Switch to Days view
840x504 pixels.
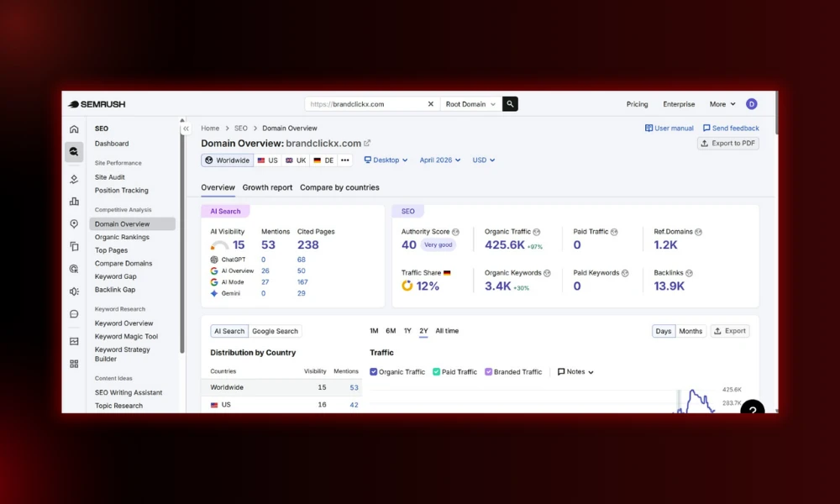point(664,331)
